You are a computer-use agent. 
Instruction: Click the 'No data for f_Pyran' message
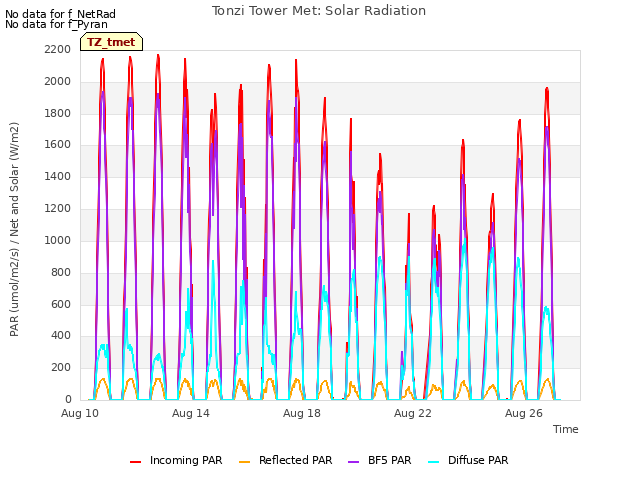coord(56,24)
